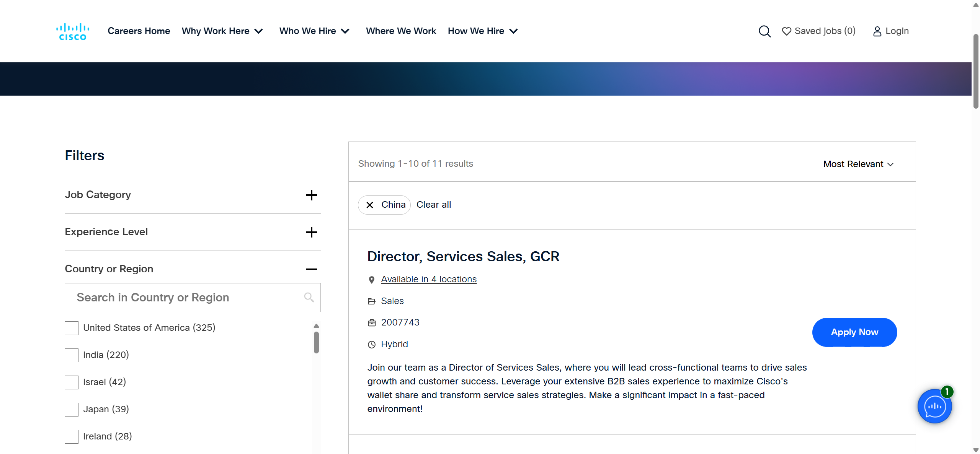Click the Login user icon
Screen dimensions: 980x454
click(x=877, y=31)
